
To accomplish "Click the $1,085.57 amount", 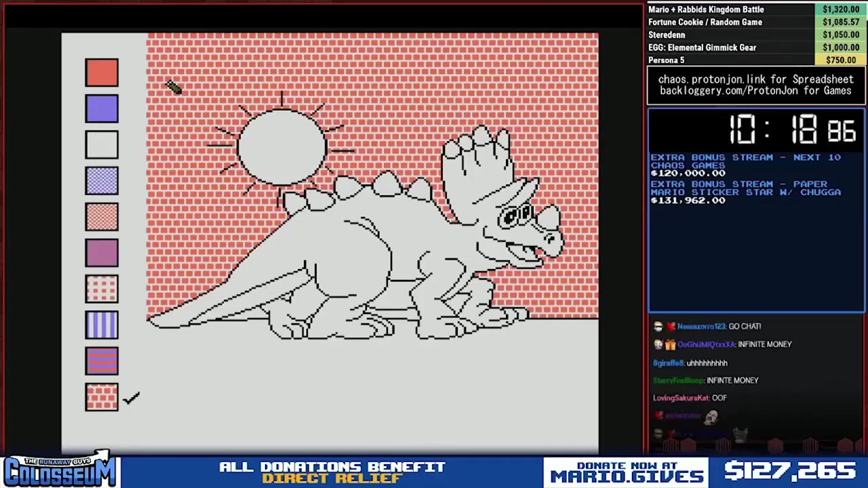I will click(x=841, y=22).
